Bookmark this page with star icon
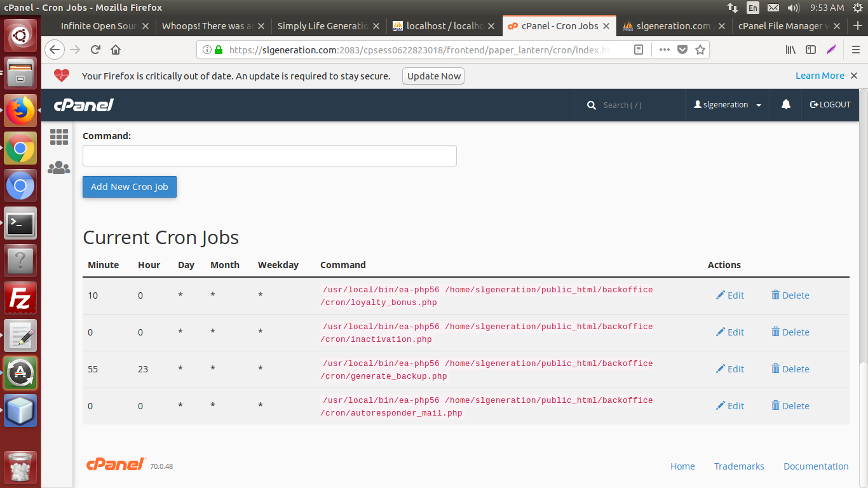The image size is (868, 488). tap(700, 50)
